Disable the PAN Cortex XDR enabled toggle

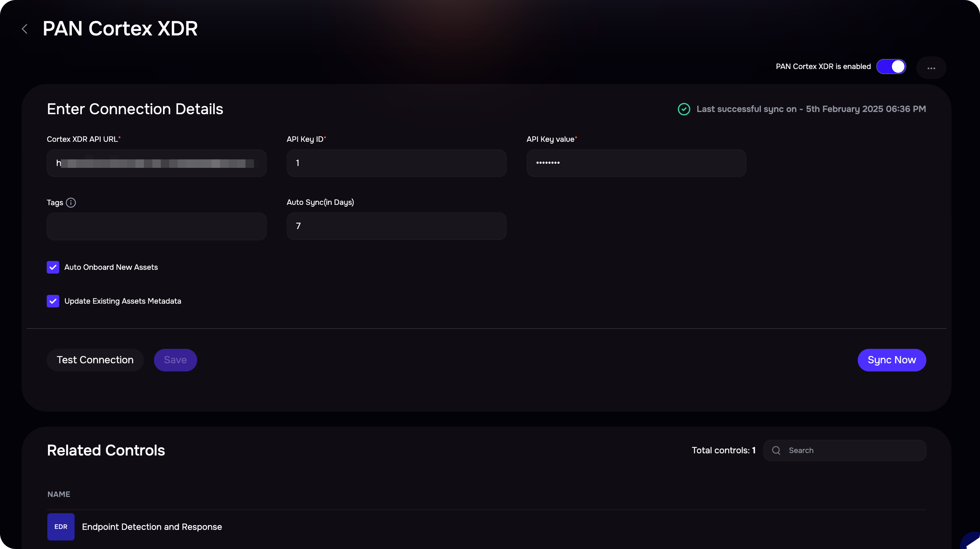click(891, 67)
